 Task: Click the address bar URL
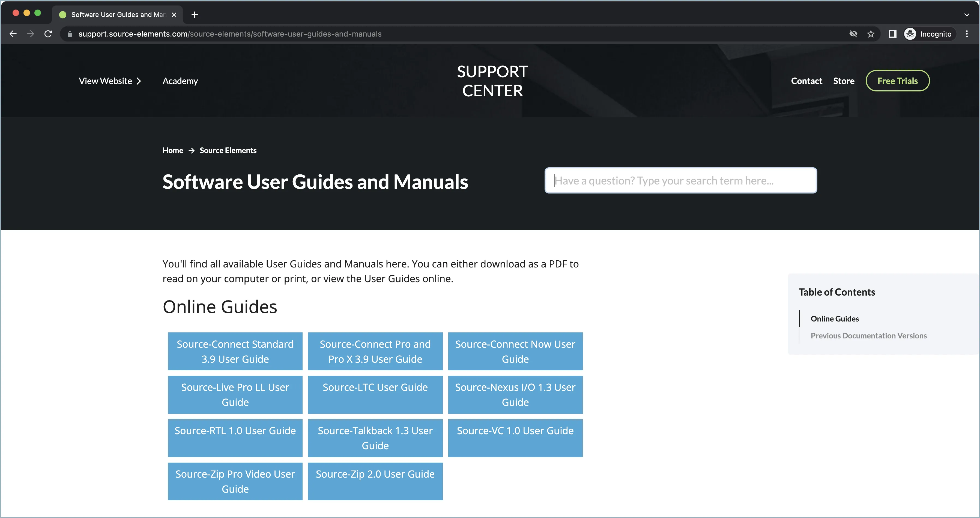click(230, 34)
